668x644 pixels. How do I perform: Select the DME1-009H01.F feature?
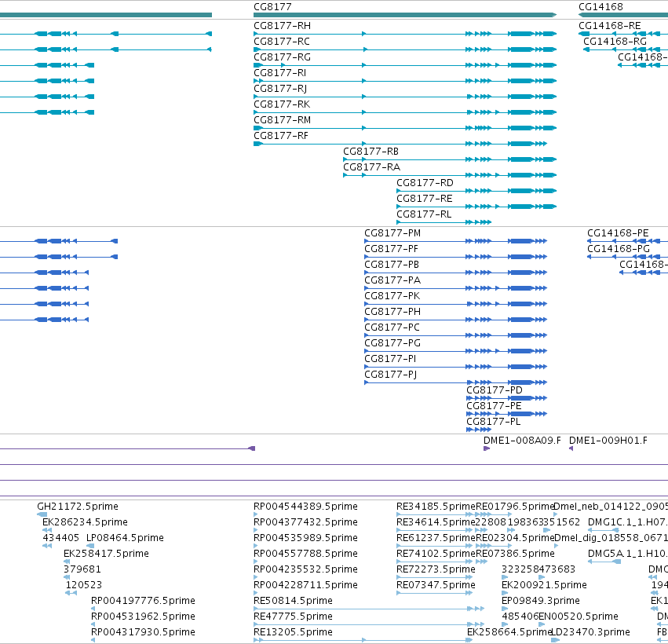pos(608,441)
